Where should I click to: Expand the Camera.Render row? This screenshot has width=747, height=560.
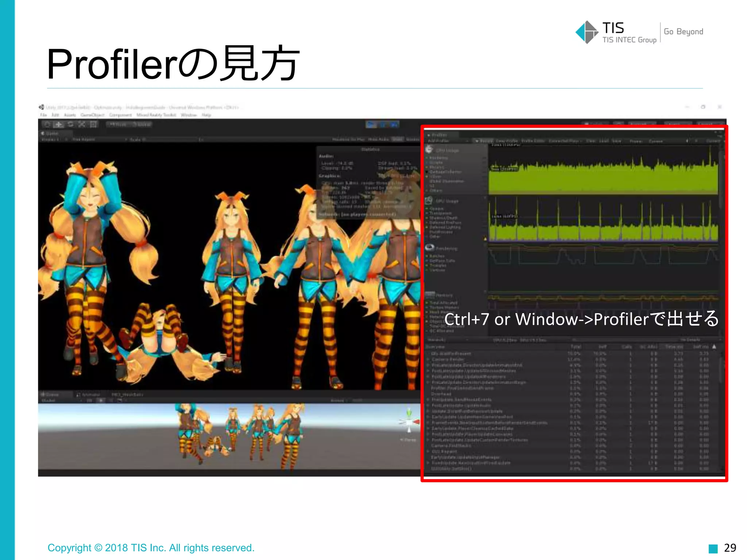(428, 359)
